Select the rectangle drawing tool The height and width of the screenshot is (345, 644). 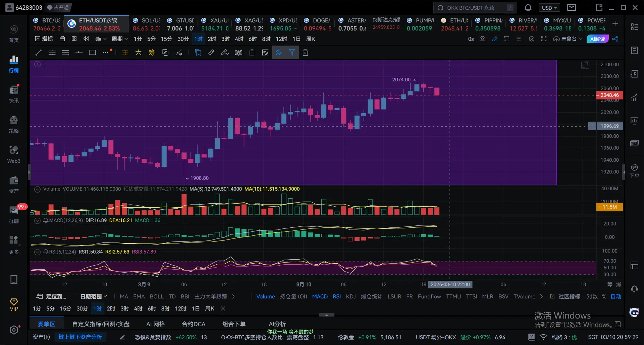tap(92, 53)
